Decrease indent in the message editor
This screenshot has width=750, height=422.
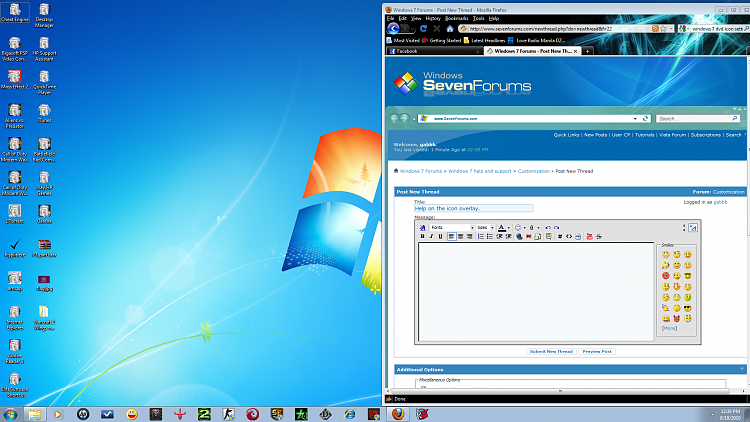click(x=499, y=236)
